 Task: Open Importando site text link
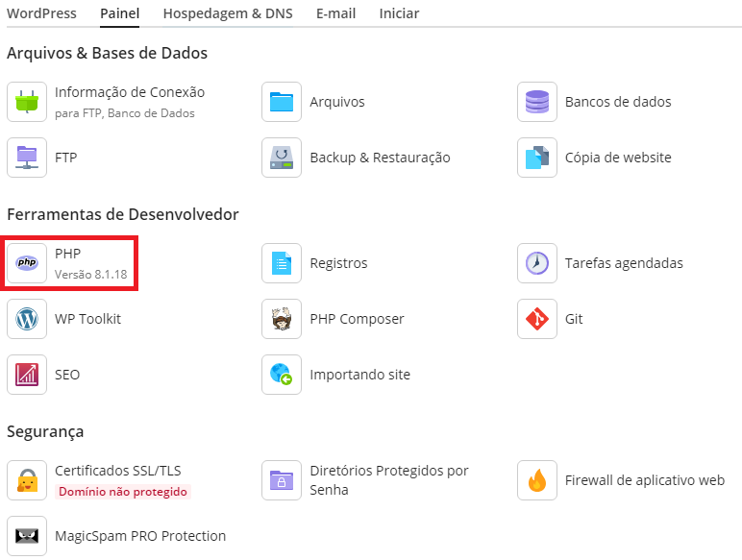tap(360, 375)
